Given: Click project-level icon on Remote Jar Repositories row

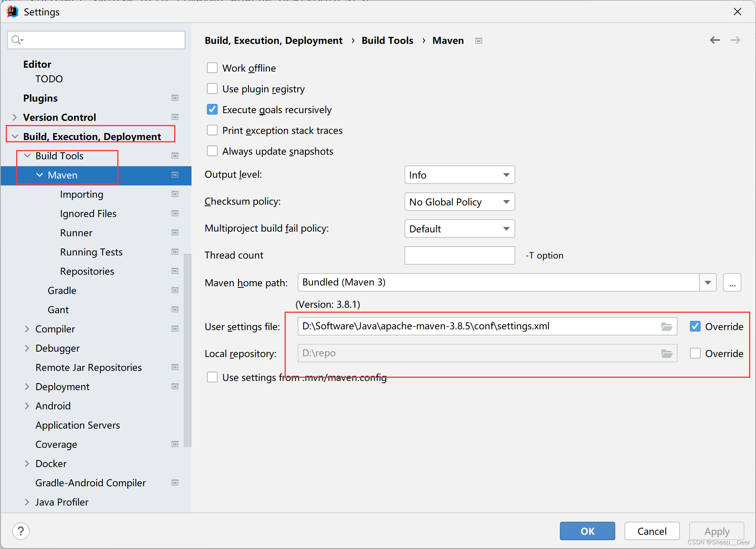Looking at the screenshot, I should (x=175, y=367).
